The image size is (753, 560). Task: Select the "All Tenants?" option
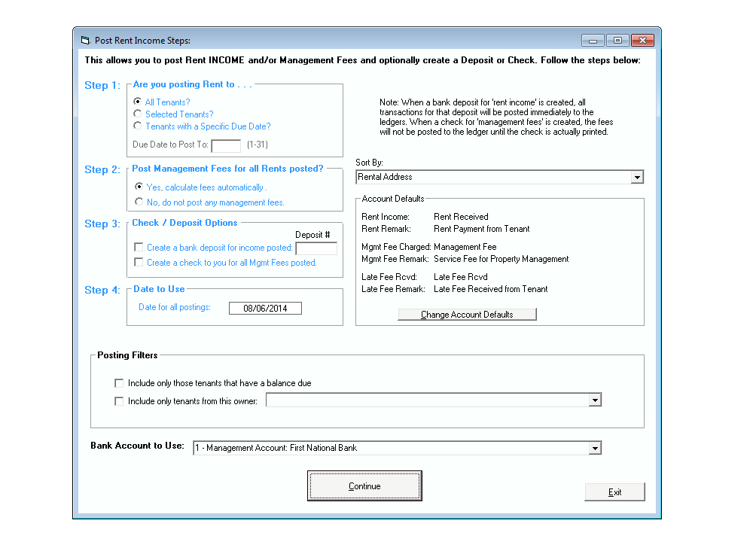pyautogui.click(x=137, y=102)
